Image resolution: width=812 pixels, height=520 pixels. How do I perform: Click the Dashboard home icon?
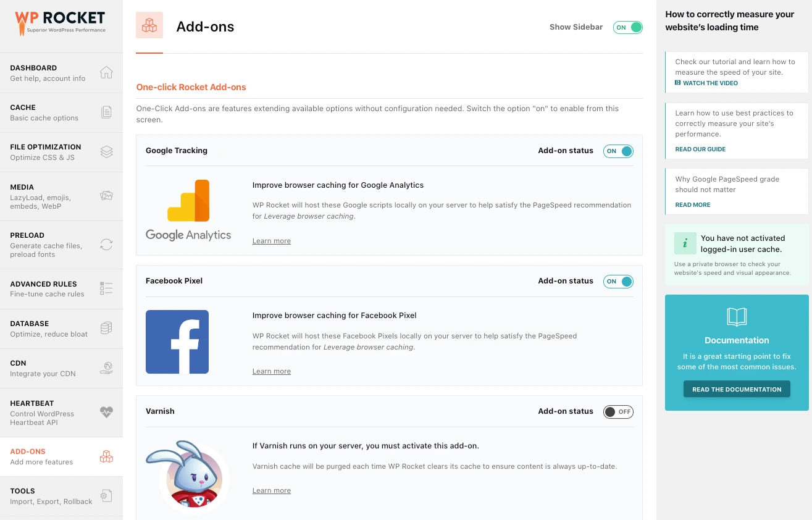[x=106, y=73]
